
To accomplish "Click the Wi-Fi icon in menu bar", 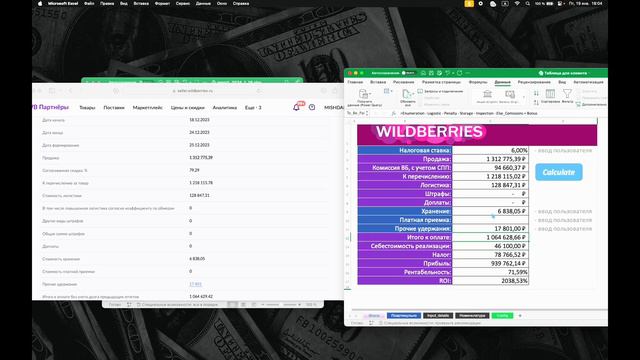I will 517,4.
